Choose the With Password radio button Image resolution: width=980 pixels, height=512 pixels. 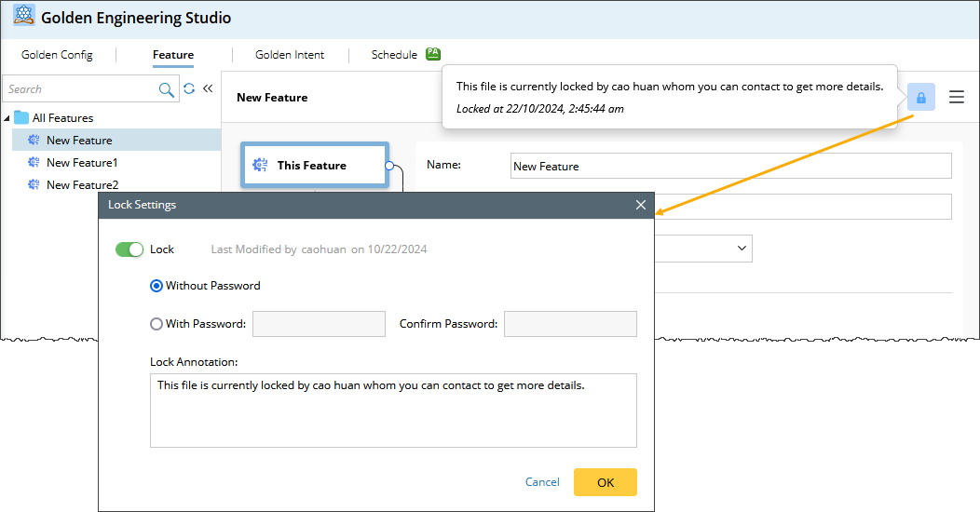(x=157, y=324)
